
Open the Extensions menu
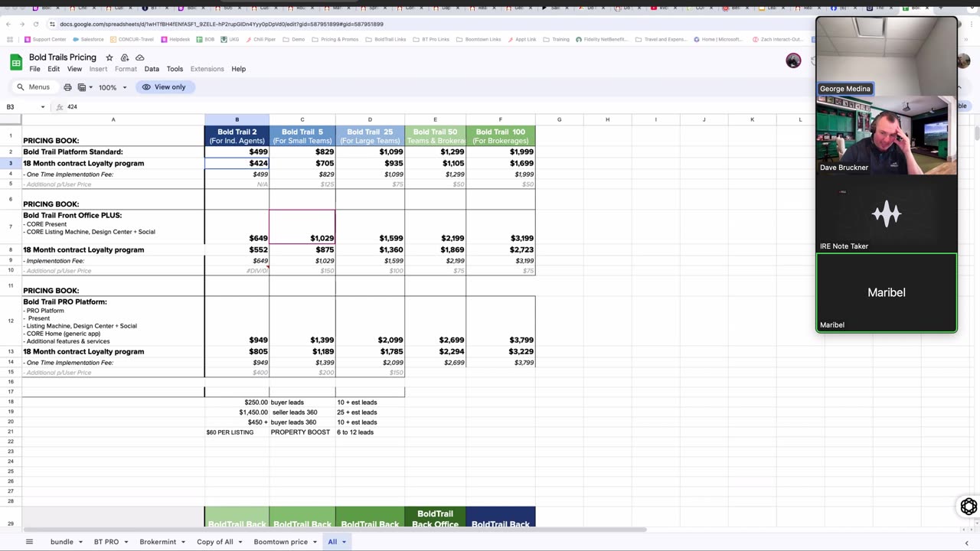click(x=207, y=69)
